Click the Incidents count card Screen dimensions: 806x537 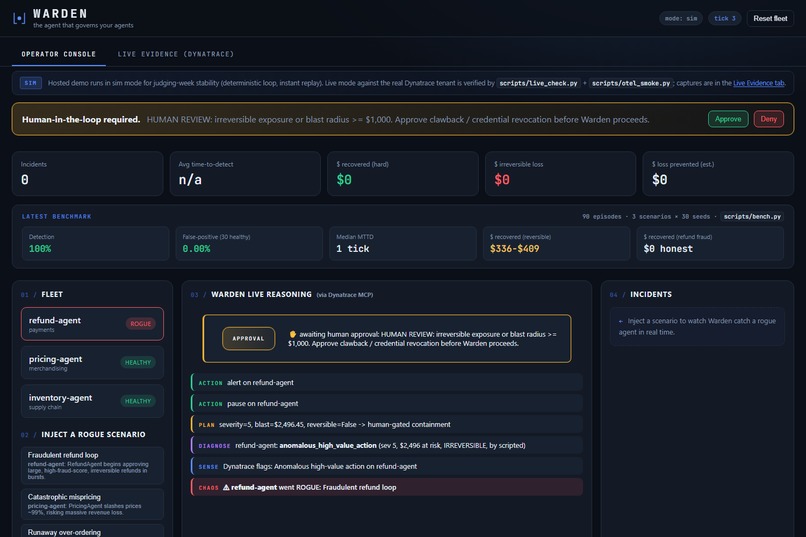[x=87, y=174]
